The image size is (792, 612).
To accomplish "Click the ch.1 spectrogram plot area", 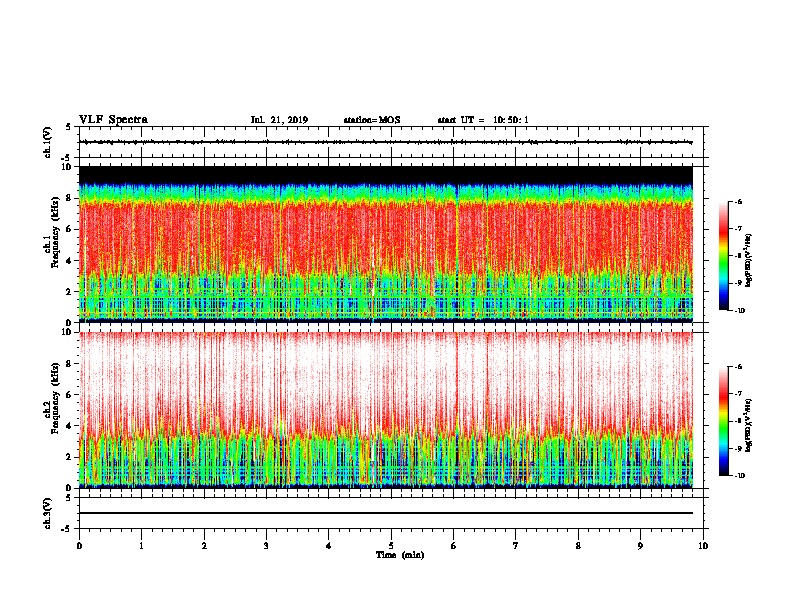I will pyautogui.click(x=386, y=244).
